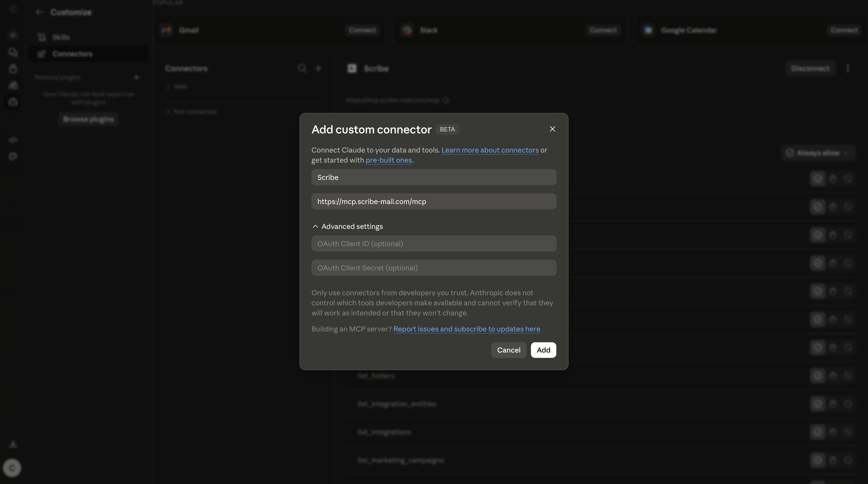Set list_integrations to needs approval (hand icon)

(833, 432)
